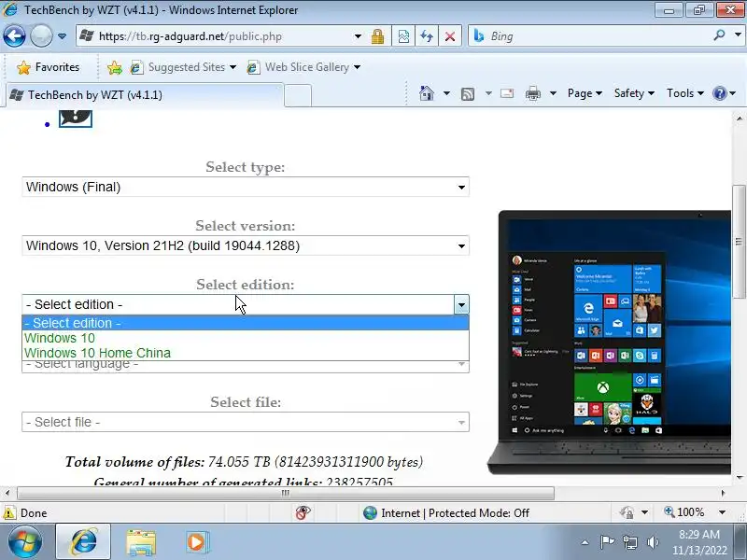Add page to Favorites bar icon
Image resolution: width=747 pixels, height=560 pixels.
pos(114,67)
